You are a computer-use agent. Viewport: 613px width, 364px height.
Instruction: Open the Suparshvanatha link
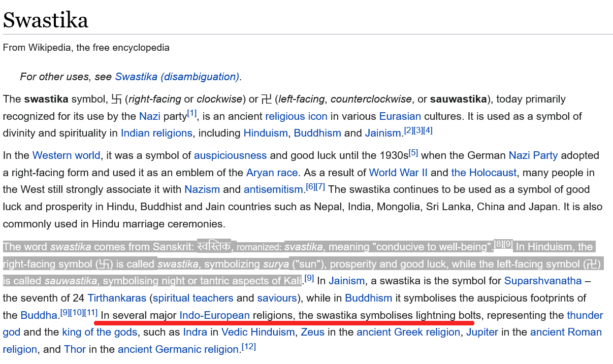click(543, 281)
